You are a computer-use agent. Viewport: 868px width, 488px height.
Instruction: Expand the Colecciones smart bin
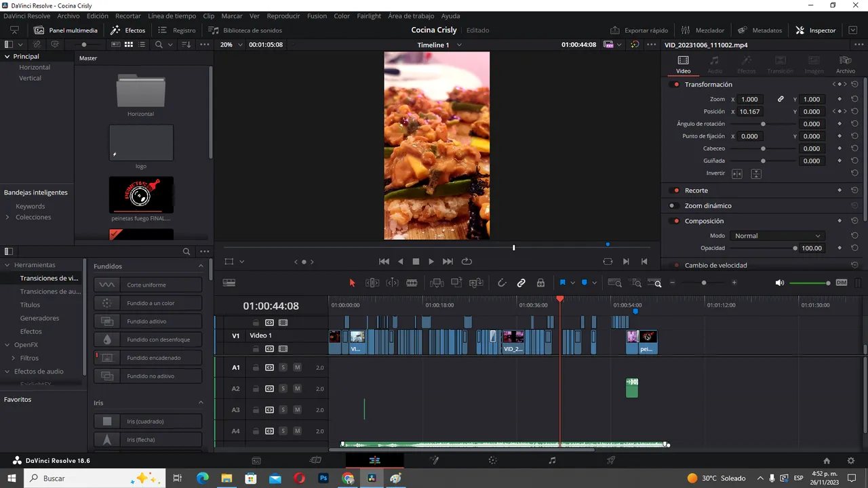click(7, 217)
